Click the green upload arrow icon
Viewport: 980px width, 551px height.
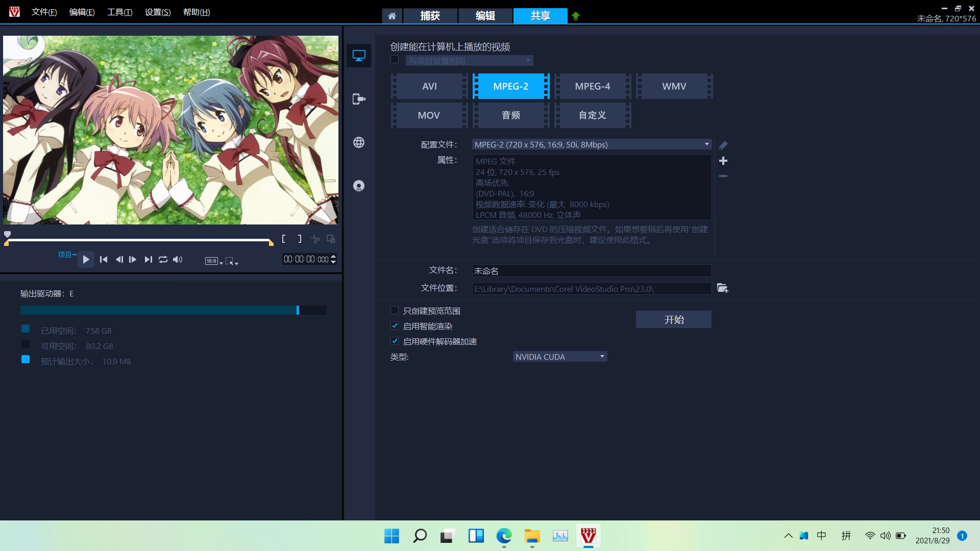576,16
